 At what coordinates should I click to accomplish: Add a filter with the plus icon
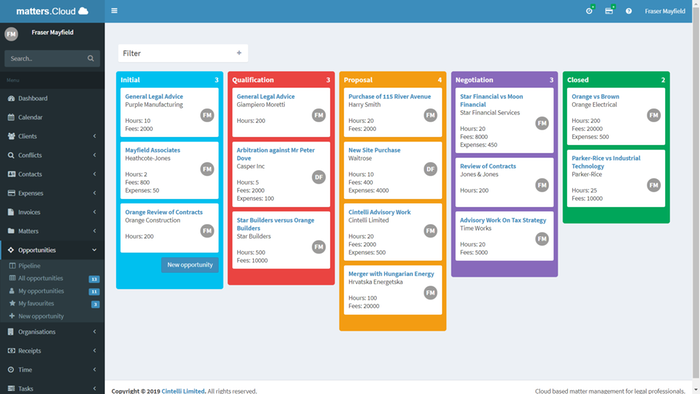click(x=239, y=53)
